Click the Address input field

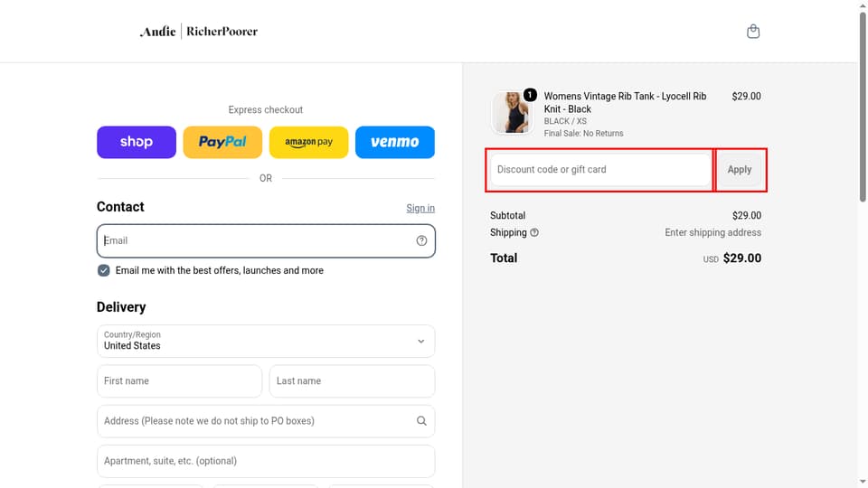[x=266, y=421]
